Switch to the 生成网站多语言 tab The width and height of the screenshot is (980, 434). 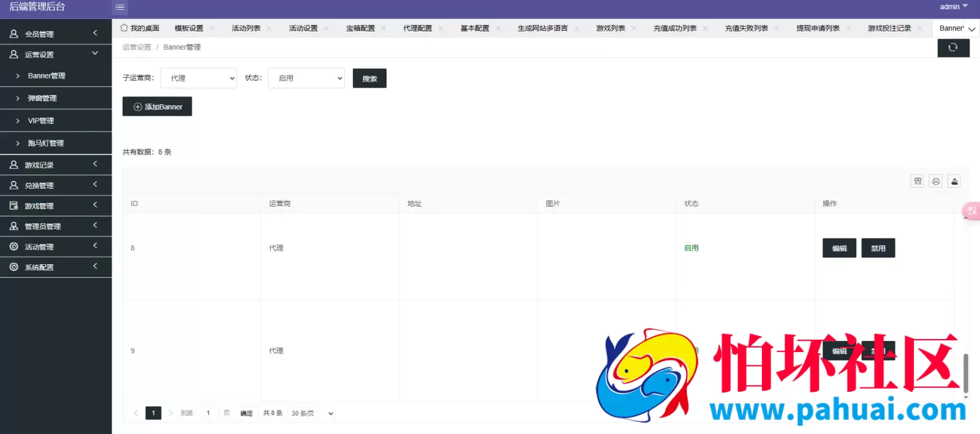coord(543,28)
